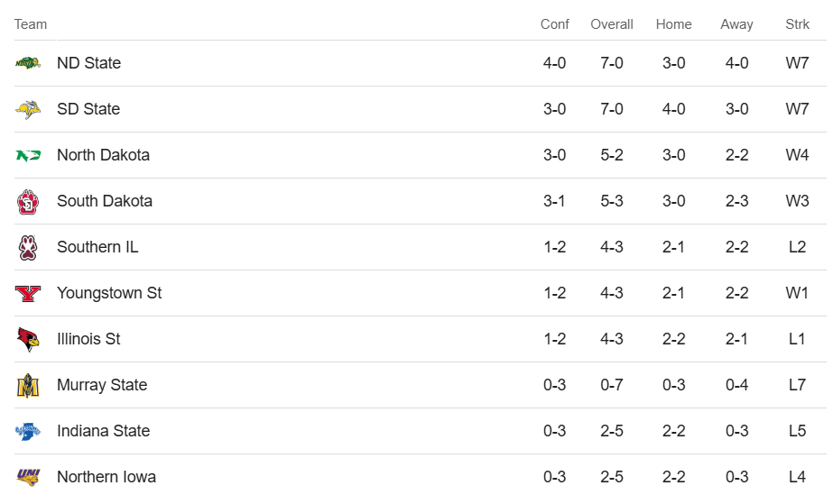Image resolution: width=833 pixels, height=504 pixels.
Task: Click the Northern Iowa UNI logo
Action: [28, 477]
